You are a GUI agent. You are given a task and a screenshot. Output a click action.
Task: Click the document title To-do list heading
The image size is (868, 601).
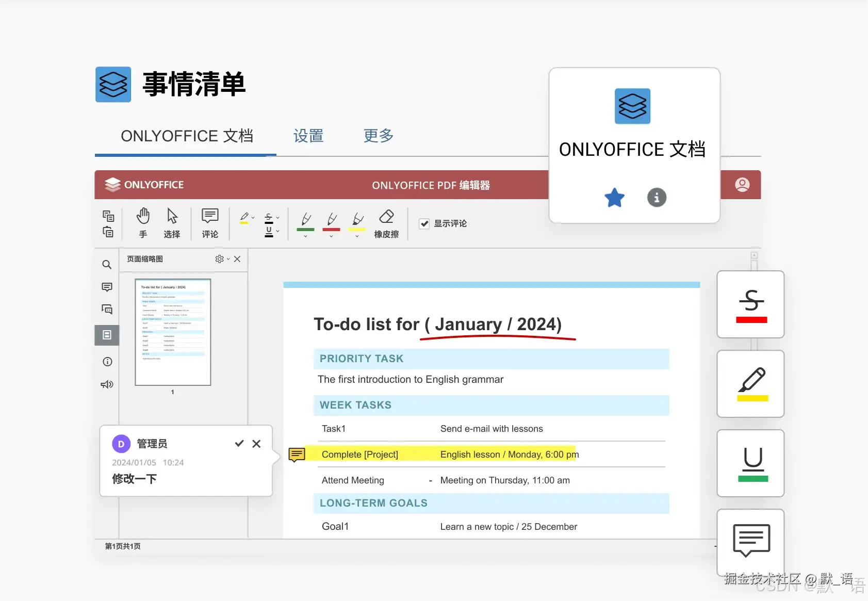(438, 324)
